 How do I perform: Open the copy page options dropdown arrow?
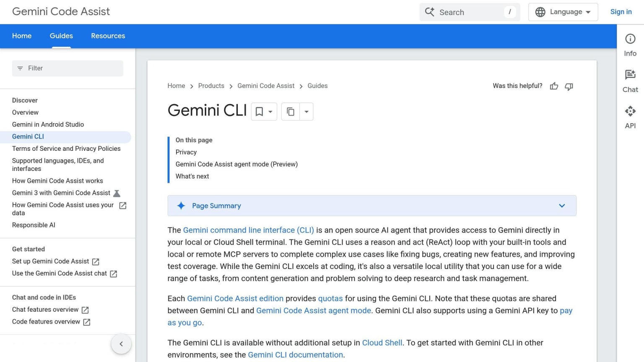point(306,111)
